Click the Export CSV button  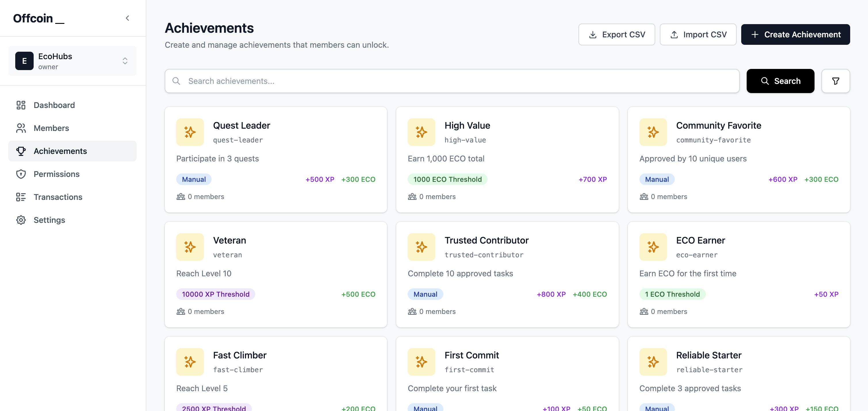pos(616,34)
